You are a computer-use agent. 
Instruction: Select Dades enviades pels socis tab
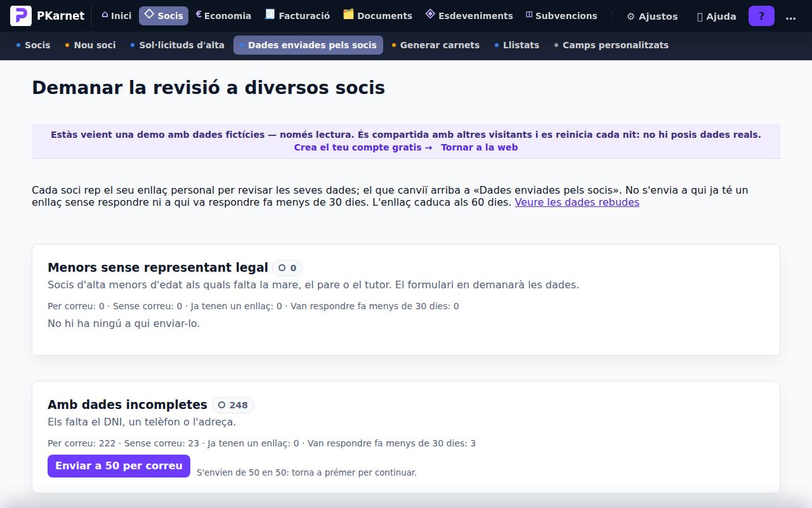(x=308, y=45)
